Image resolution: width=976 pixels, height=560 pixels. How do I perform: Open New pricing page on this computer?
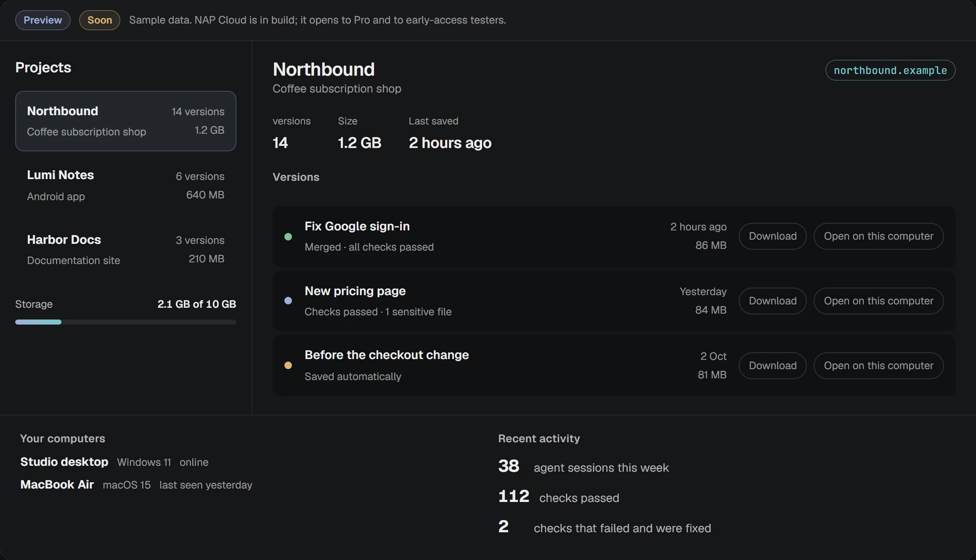[x=878, y=301]
